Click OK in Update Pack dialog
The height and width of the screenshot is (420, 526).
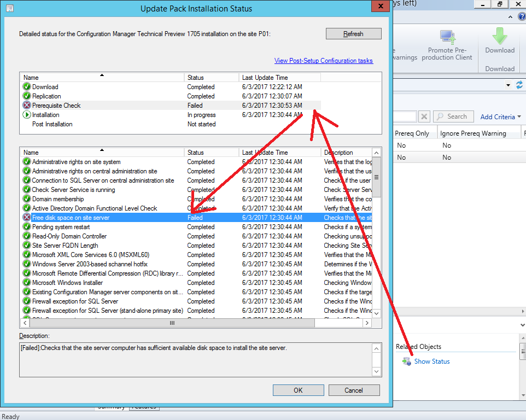click(298, 390)
